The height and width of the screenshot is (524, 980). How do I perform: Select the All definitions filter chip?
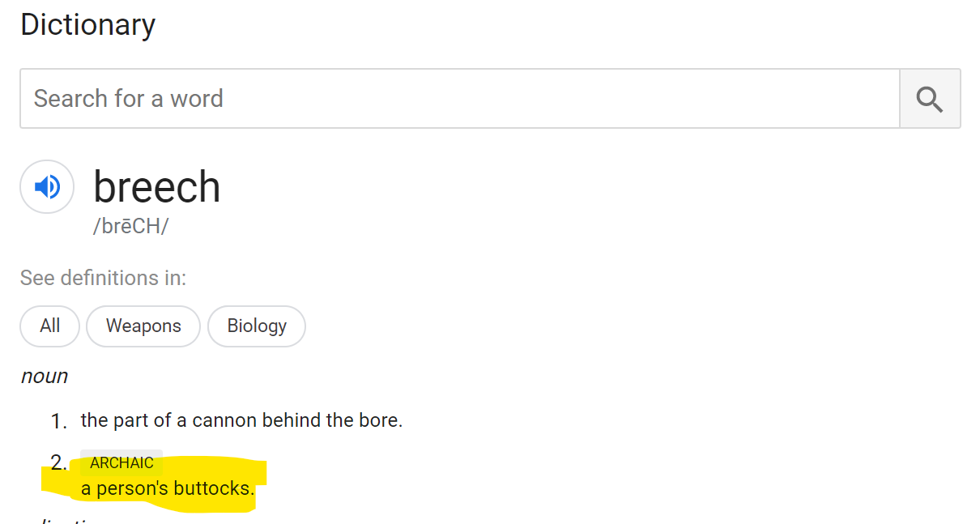[x=50, y=326]
